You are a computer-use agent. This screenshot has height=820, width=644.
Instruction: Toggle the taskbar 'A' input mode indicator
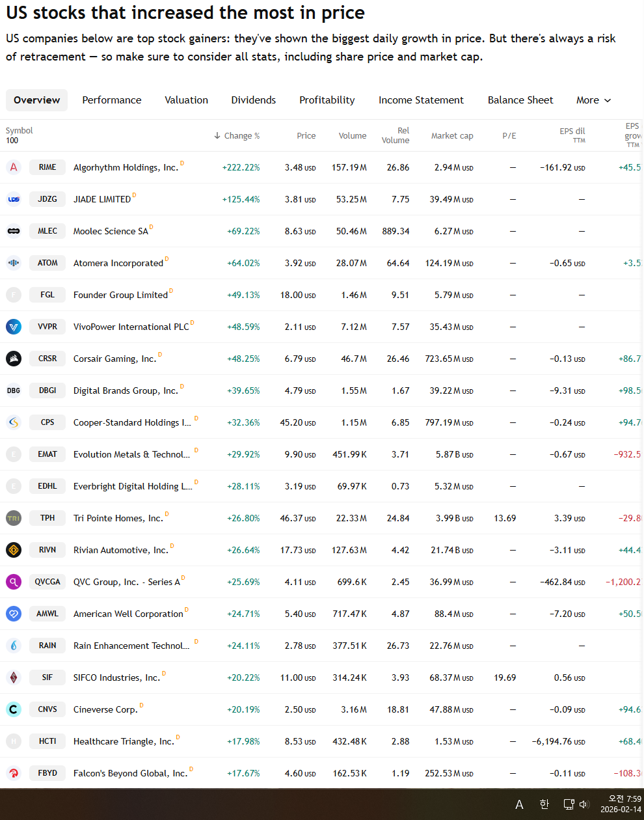click(519, 805)
